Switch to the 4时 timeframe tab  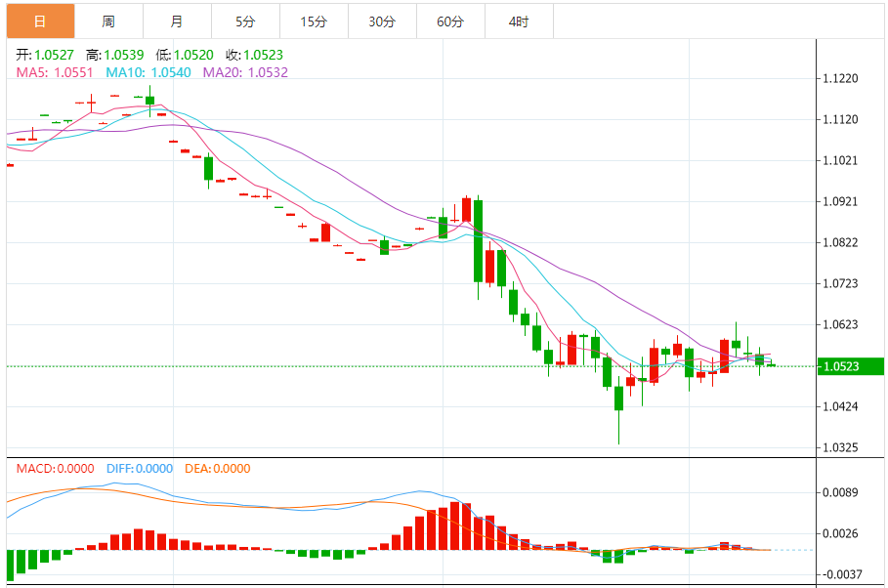520,21
